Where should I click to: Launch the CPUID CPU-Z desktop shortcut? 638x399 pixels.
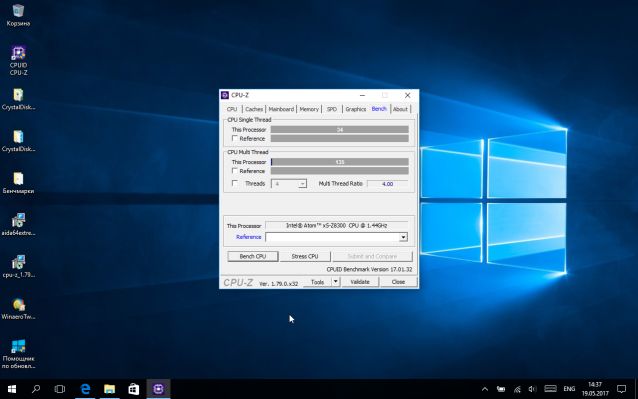[18, 61]
